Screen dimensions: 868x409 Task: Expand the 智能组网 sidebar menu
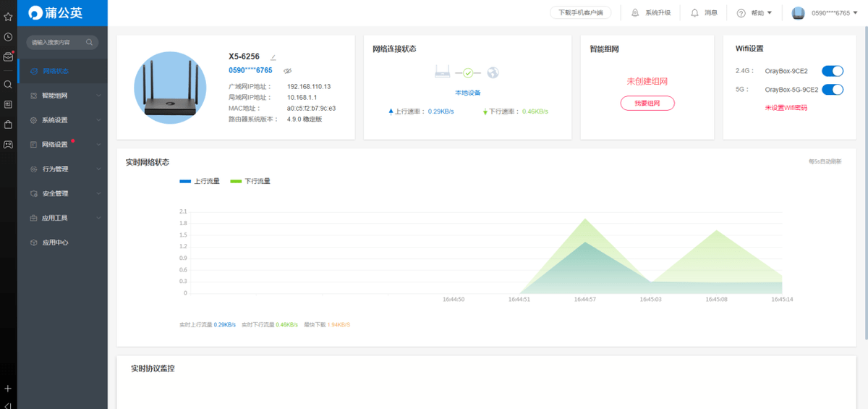[62, 96]
